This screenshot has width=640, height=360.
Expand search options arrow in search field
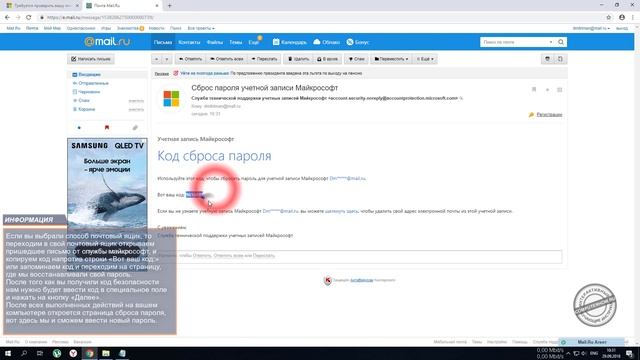(x=551, y=42)
